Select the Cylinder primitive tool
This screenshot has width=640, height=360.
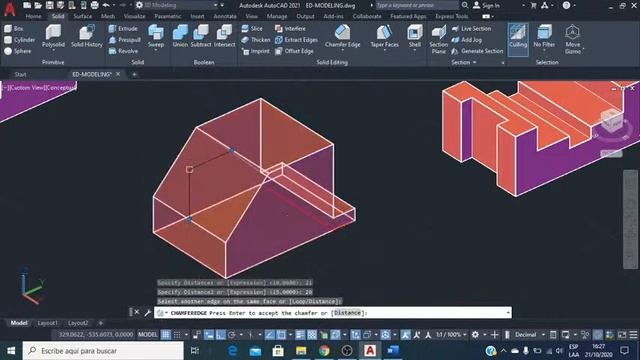click(x=20, y=40)
